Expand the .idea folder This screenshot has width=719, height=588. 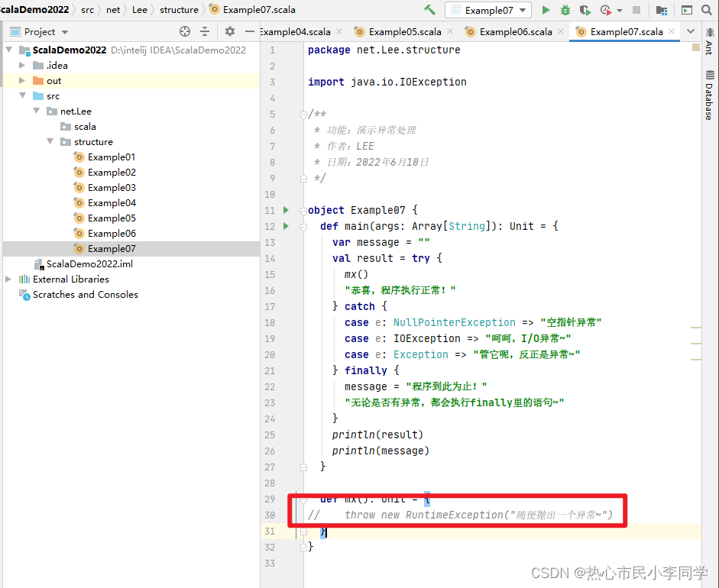[22, 65]
